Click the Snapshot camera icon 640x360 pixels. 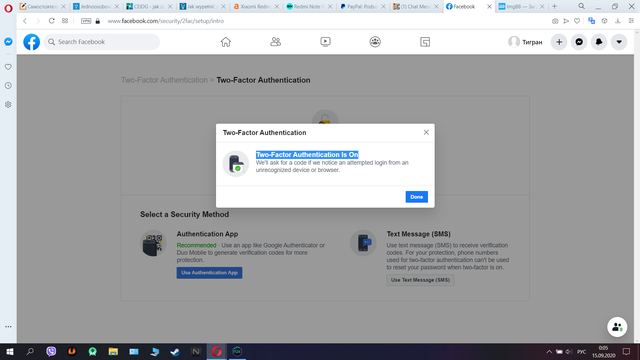tap(555, 21)
